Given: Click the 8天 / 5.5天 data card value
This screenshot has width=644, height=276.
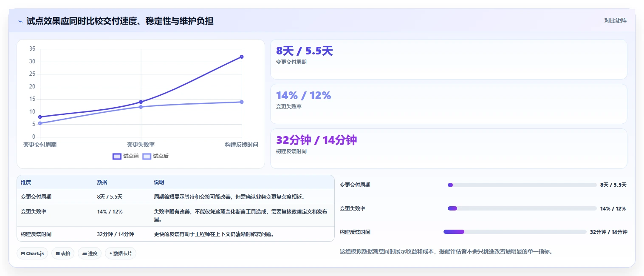Looking at the screenshot, I should pyautogui.click(x=304, y=51).
